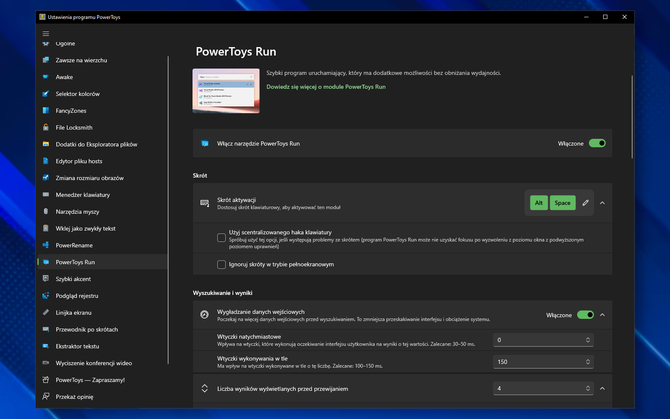The image size is (670, 419).
Task: Check Ignoruj skróty w trybie pełnoekranowym
Action: 221,264
